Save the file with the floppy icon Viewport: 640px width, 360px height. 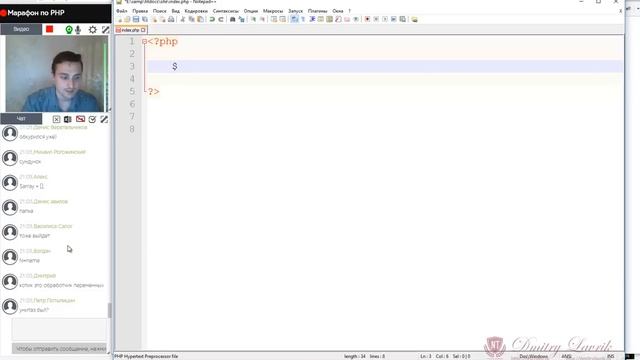(x=136, y=19)
